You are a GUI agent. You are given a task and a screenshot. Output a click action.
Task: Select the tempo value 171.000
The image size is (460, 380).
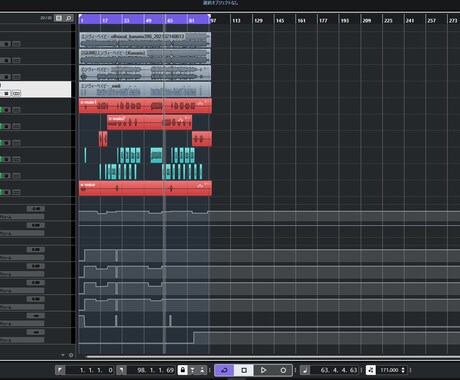[389, 370]
